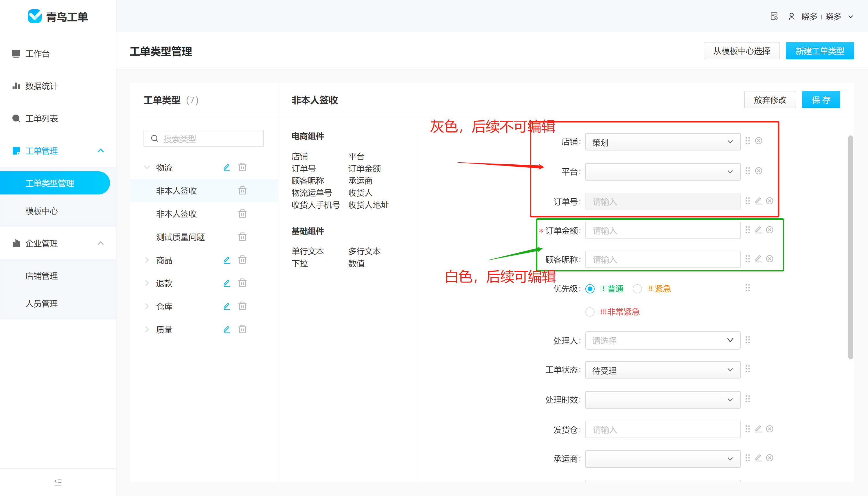Select 紧急 priority
The height and width of the screenshot is (496, 868).
637,289
